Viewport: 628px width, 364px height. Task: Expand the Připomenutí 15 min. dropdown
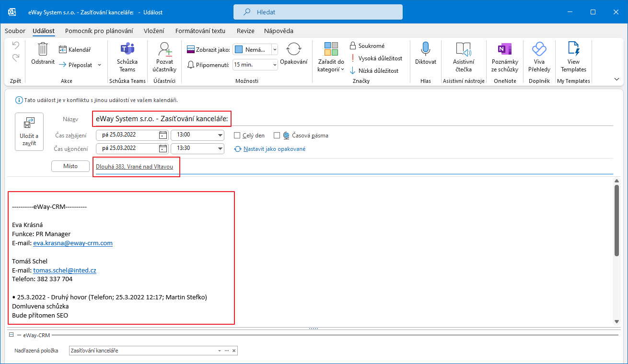click(275, 64)
